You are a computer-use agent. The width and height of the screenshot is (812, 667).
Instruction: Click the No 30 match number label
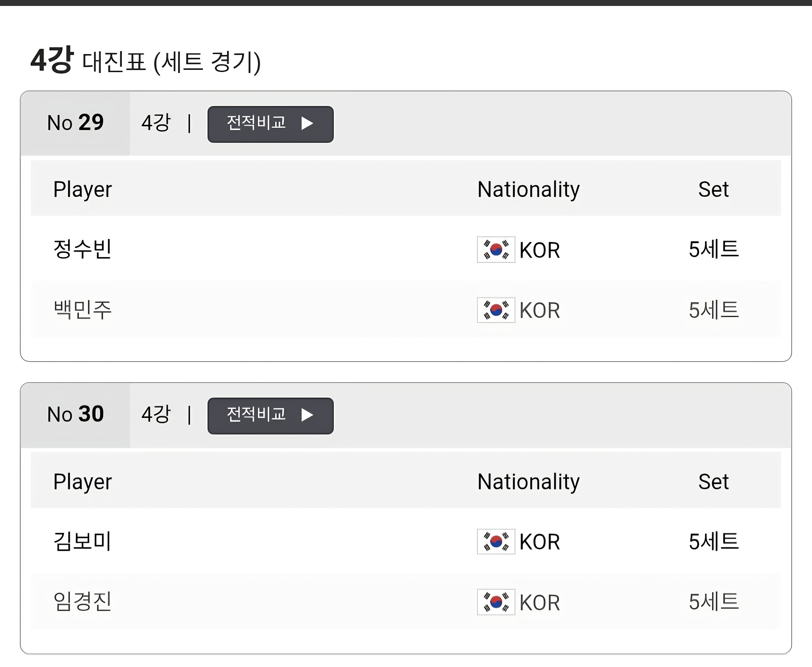[75, 414]
